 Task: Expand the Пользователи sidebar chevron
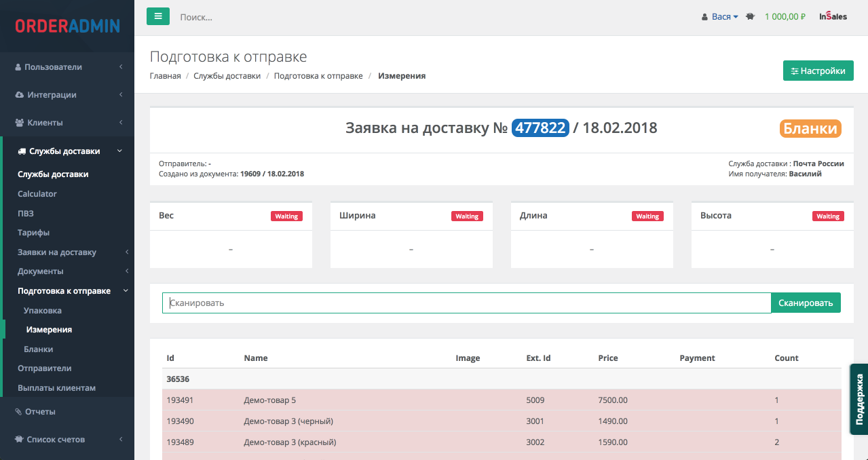tap(120, 67)
